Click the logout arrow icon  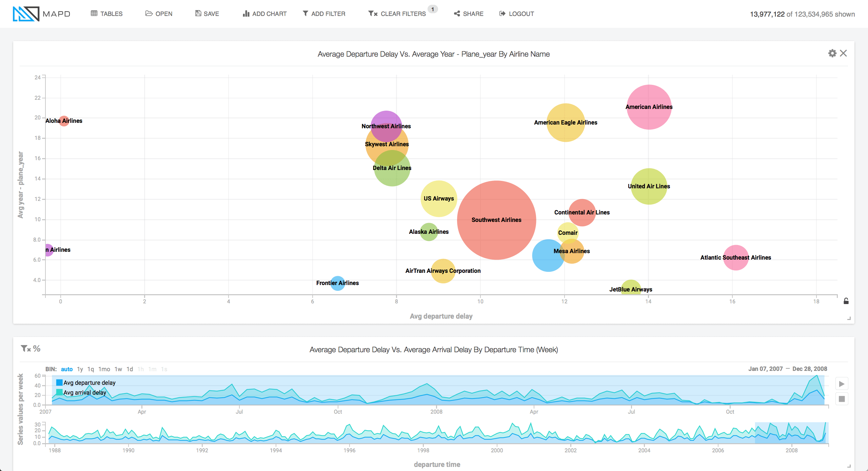(x=502, y=14)
